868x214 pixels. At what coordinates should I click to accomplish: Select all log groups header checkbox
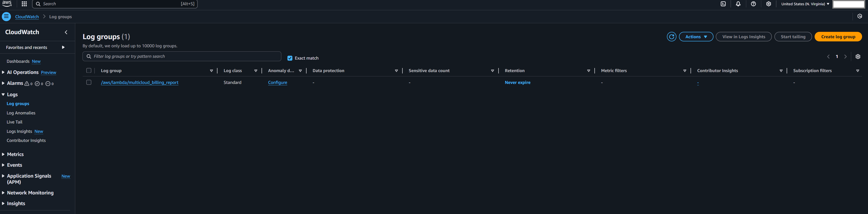point(89,70)
